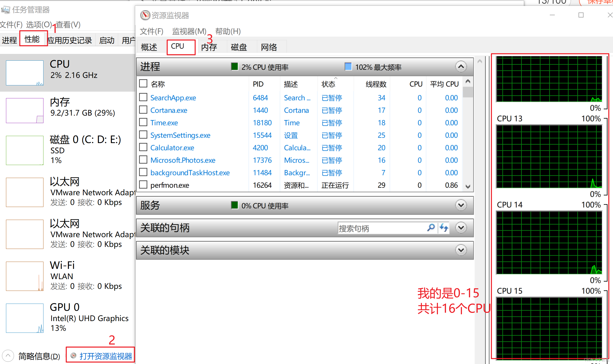Expand the 关联的模块 section chevron
613x364 pixels.
(461, 250)
